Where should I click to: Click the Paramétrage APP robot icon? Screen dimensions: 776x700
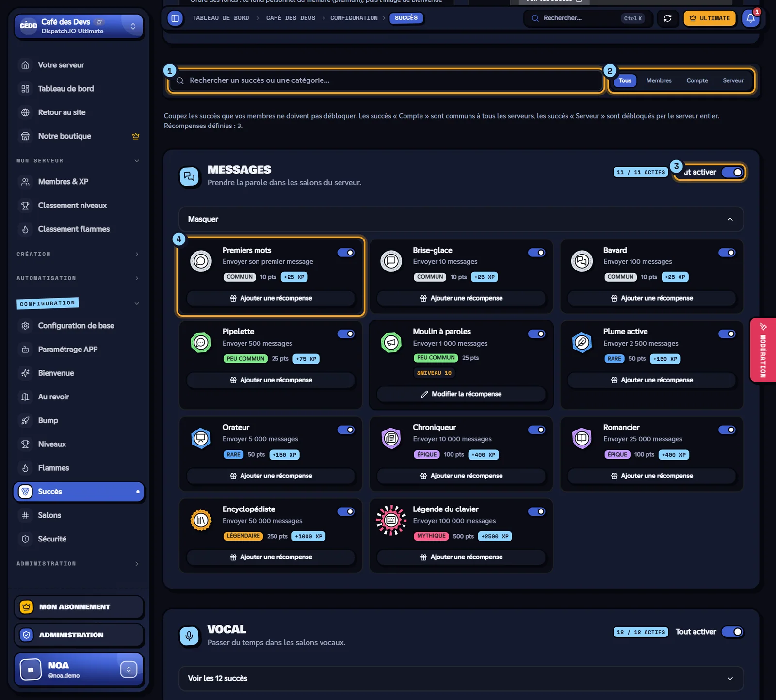pyautogui.click(x=26, y=350)
